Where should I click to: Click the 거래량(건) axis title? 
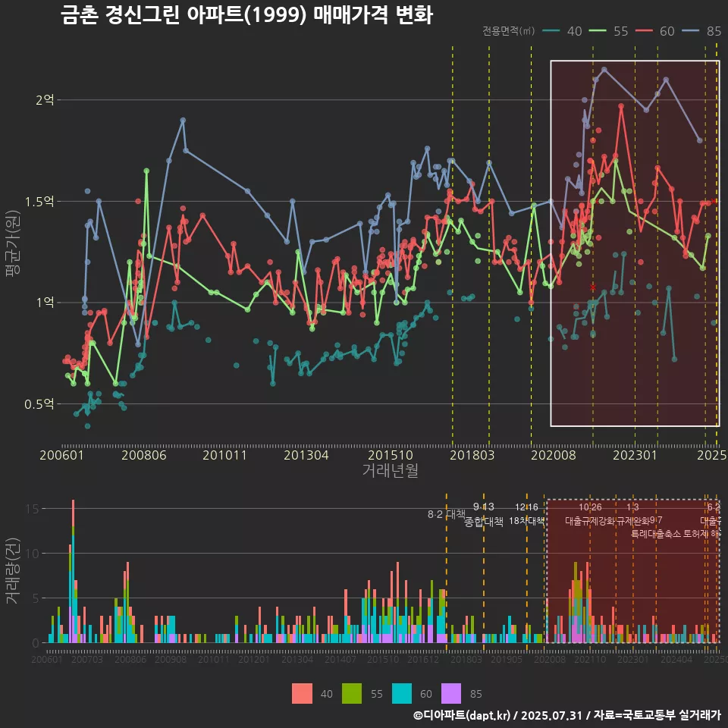coord(12,572)
